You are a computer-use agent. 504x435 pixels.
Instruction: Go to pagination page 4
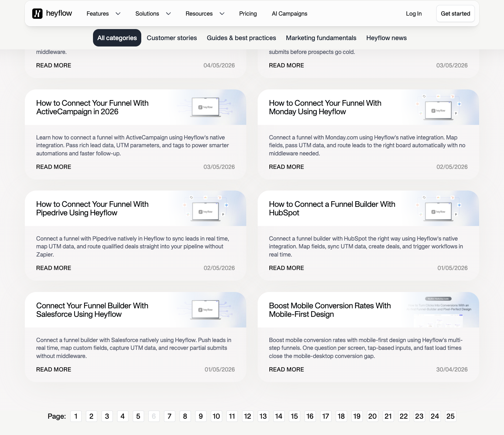click(x=123, y=416)
